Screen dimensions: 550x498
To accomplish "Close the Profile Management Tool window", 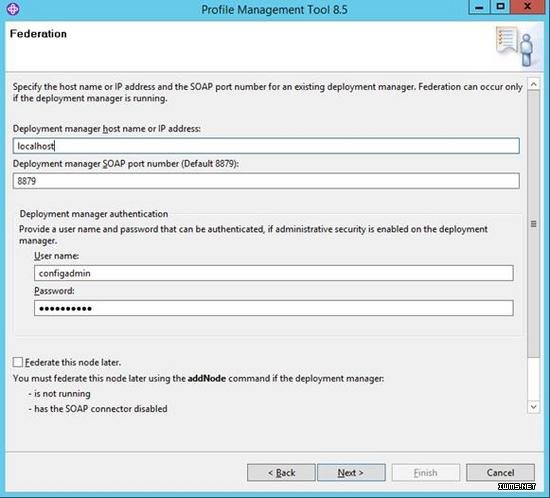I will (x=527, y=7).
